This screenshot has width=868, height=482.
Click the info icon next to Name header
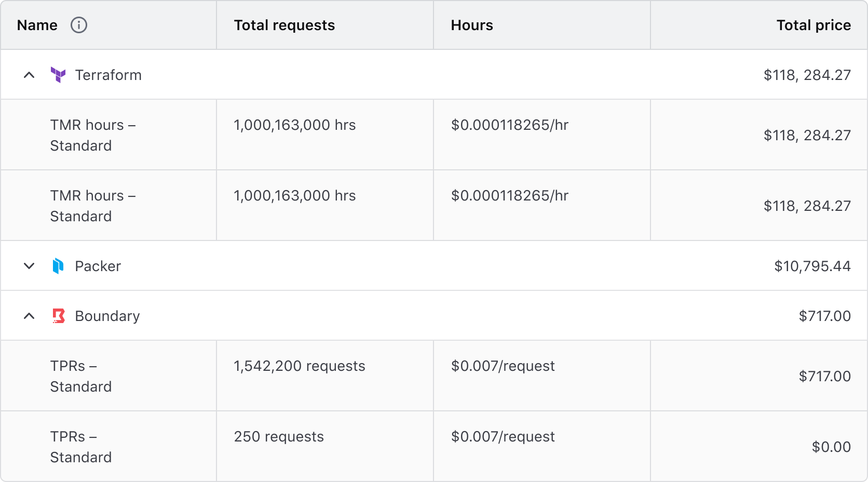79,25
